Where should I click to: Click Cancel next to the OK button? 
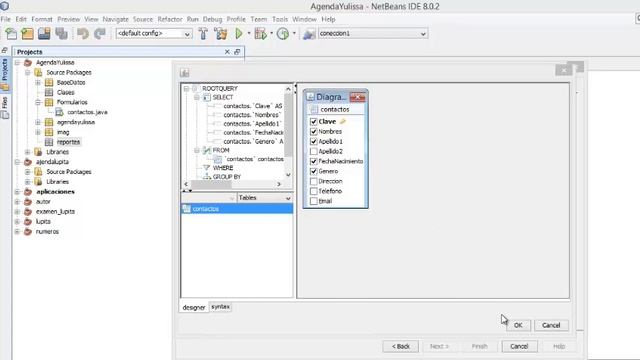coord(551,325)
